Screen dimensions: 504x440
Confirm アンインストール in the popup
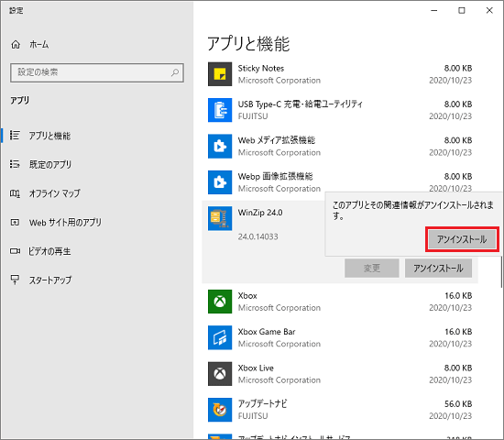click(462, 239)
